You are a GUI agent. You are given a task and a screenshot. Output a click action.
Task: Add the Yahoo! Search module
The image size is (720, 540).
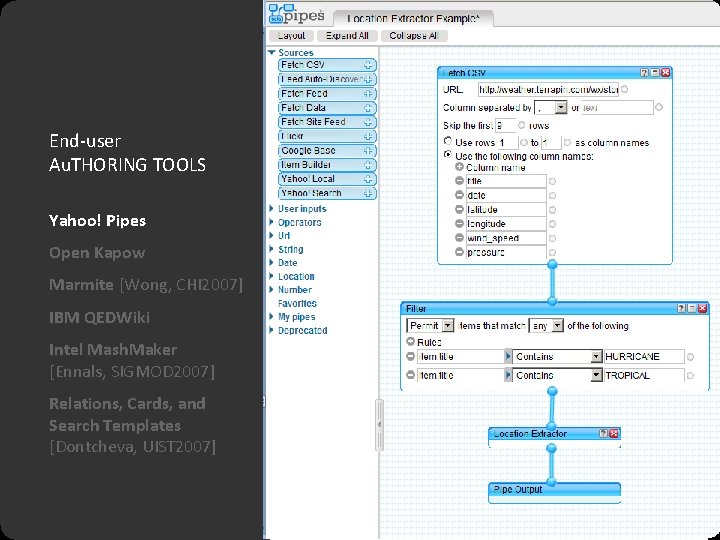point(368,193)
